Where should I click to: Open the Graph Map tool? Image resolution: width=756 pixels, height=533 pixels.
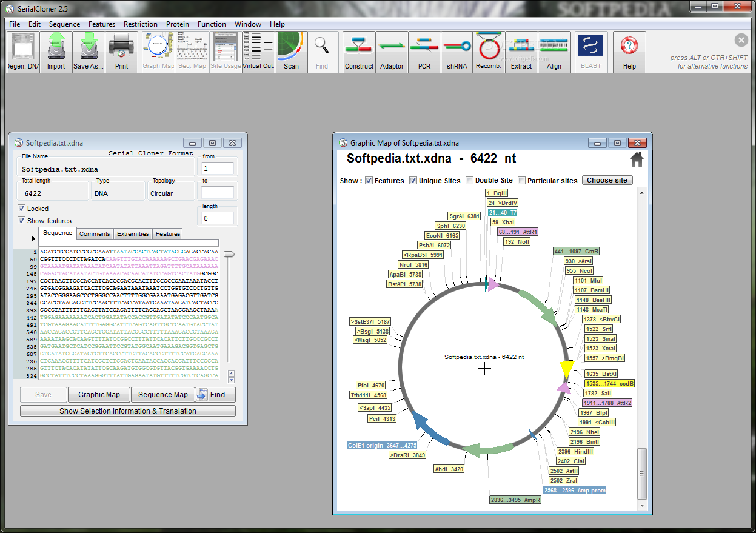click(159, 52)
